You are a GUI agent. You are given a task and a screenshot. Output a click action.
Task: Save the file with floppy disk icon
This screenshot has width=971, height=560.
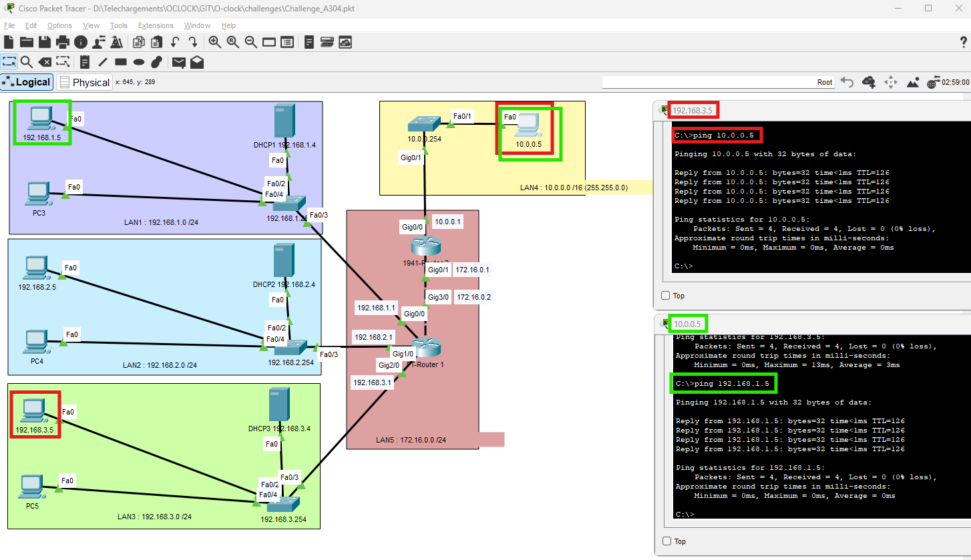[45, 42]
